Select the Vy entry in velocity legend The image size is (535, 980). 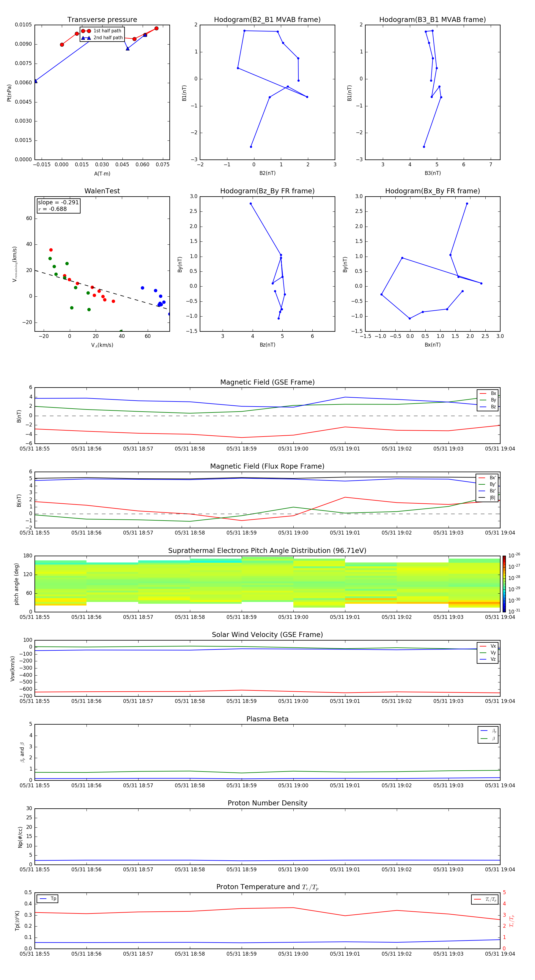pyautogui.click(x=488, y=653)
